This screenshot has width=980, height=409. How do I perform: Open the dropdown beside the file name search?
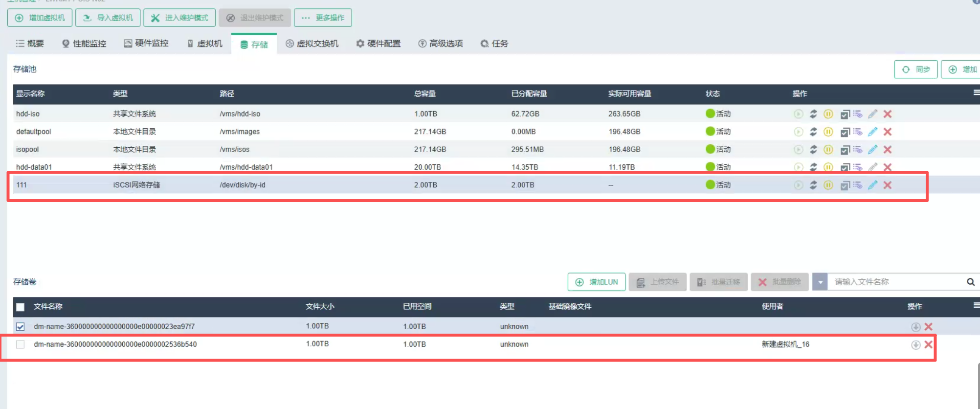[820, 282]
